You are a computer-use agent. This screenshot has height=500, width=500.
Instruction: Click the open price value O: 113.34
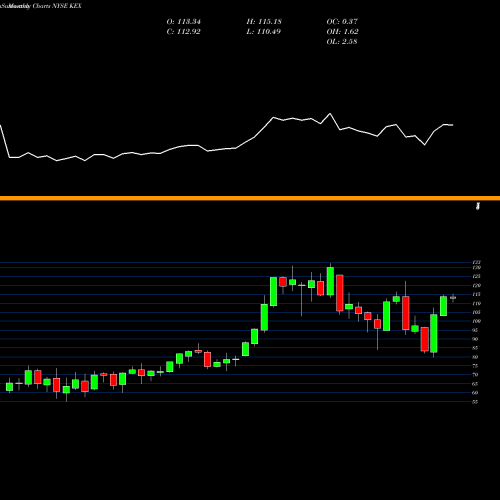point(184,22)
